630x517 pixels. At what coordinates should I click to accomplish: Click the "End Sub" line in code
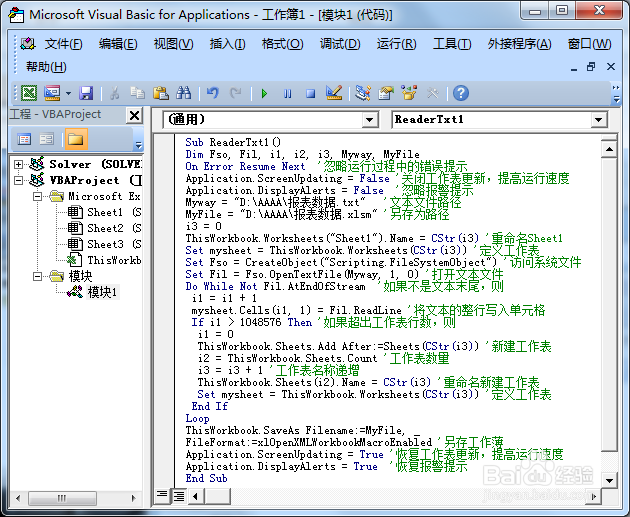206,478
